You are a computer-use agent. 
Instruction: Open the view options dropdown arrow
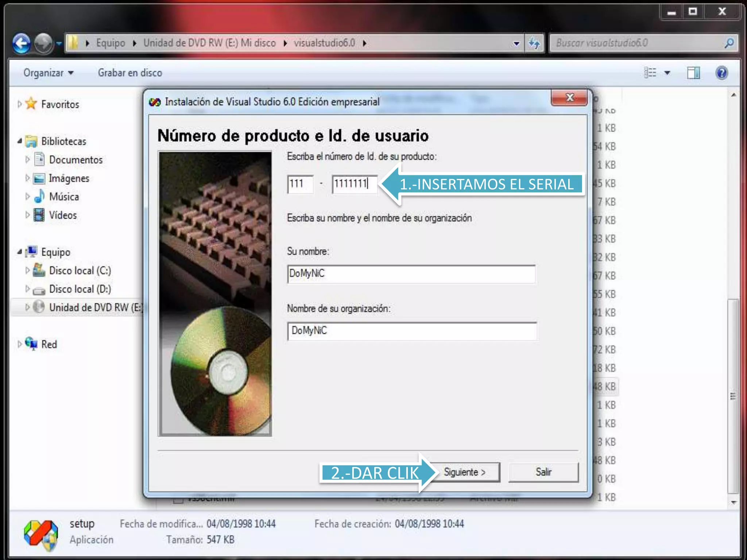pos(667,73)
